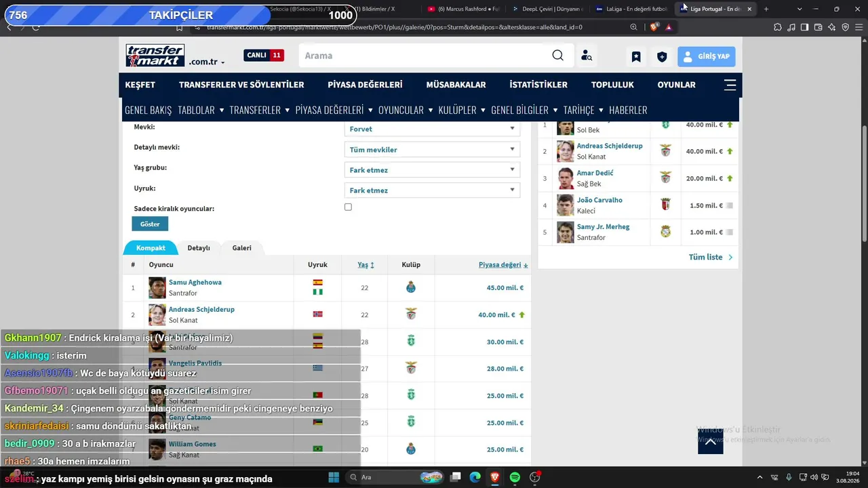Open the Uyruk dropdown
Viewport: 868px width, 488px height.
[432, 190]
